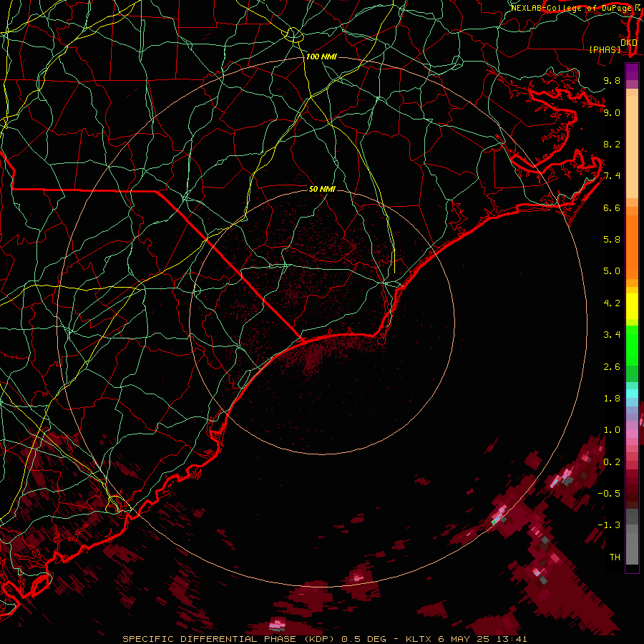Click the 100 NMI range ring label
The height and width of the screenshot is (644, 644).
pyautogui.click(x=321, y=57)
